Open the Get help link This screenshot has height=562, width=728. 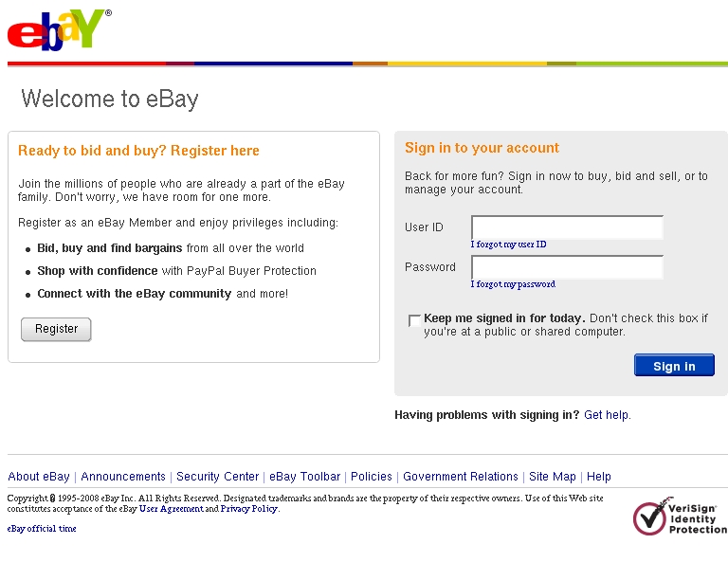coord(607,415)
